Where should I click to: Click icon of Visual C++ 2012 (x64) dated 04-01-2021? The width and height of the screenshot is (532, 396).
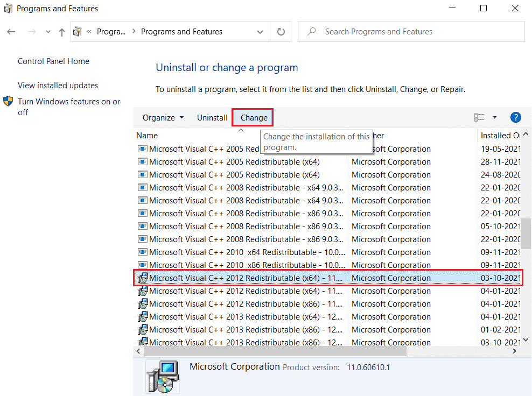[143, 291]
